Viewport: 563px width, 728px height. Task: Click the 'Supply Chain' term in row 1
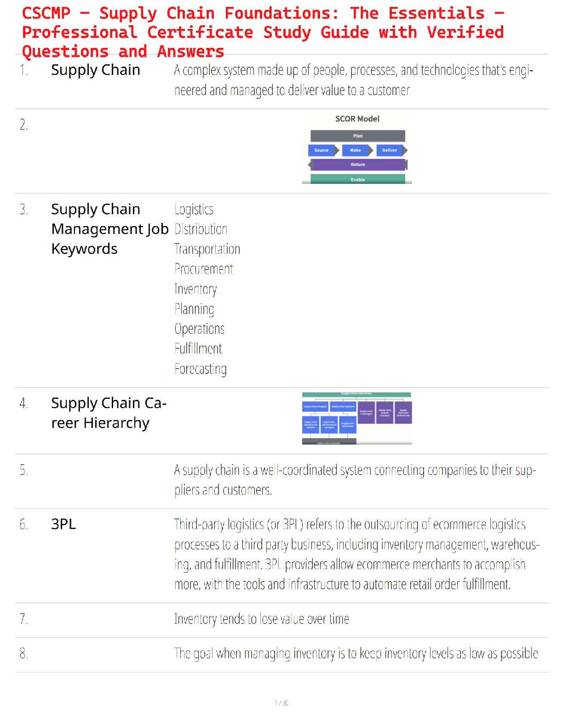[x=96, y=70]
